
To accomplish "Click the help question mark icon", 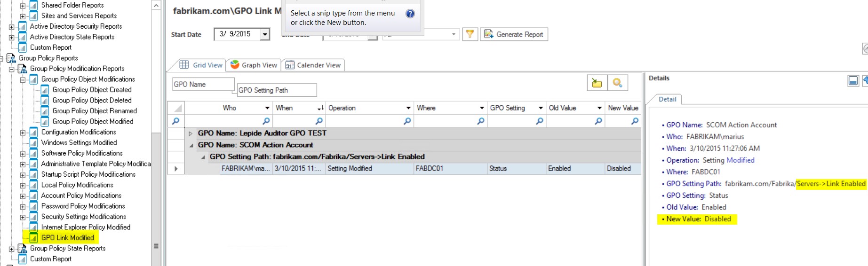I will click(x=410, y=14).
